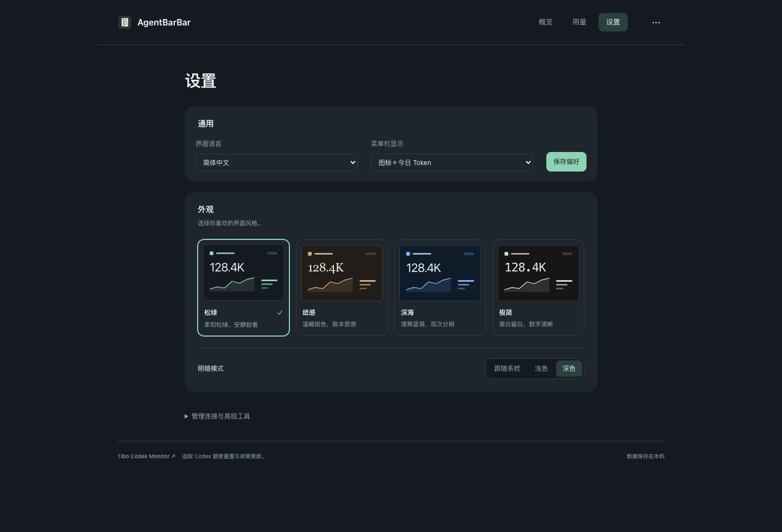Select the 纸感 theme preview thumbnail
782x532 pixels.
342,273
